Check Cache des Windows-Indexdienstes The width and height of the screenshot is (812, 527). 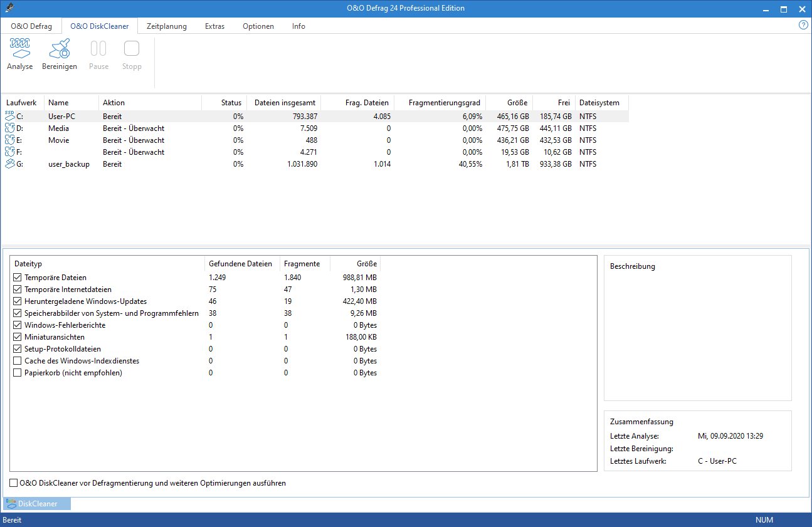[18, 361]
